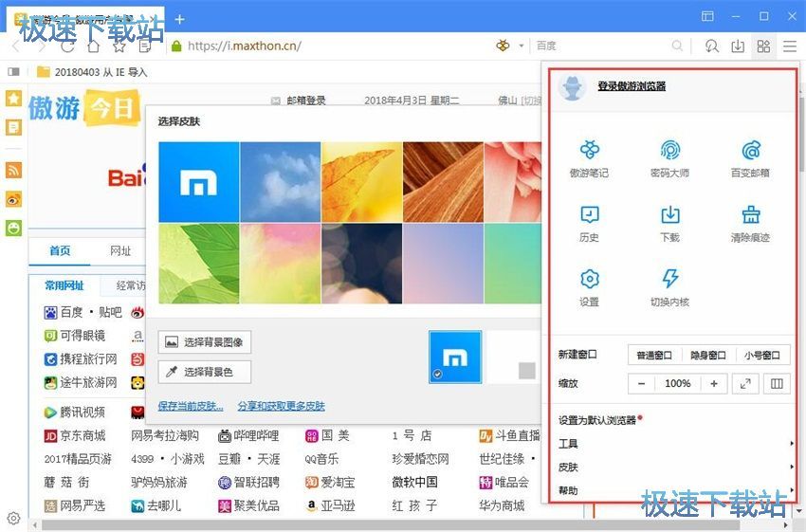Click 选择背景图像 button
The width and height of the screenshot is (806, 532).
tap(205, 342)
